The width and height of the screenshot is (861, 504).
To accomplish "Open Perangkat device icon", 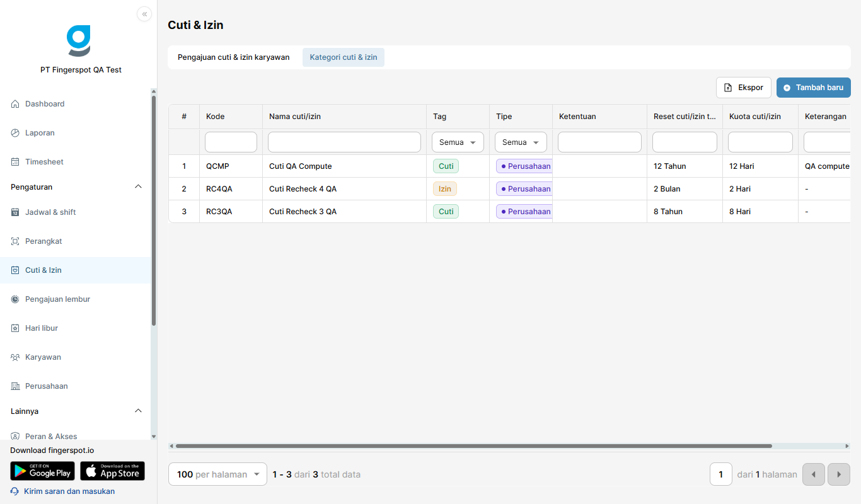I will 15,241.
